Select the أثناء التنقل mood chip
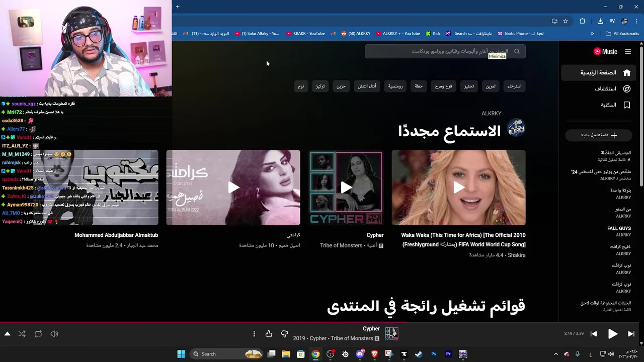 coord(367,86)
